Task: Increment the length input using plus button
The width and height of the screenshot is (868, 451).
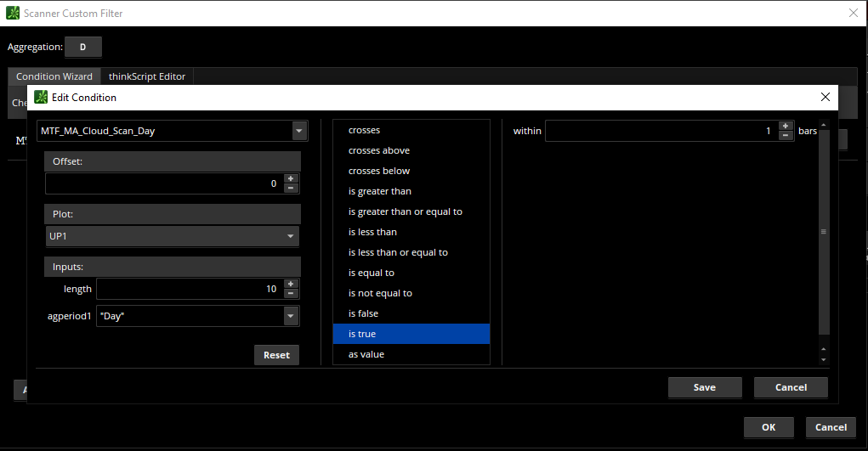Action: [x=291, y=284]
